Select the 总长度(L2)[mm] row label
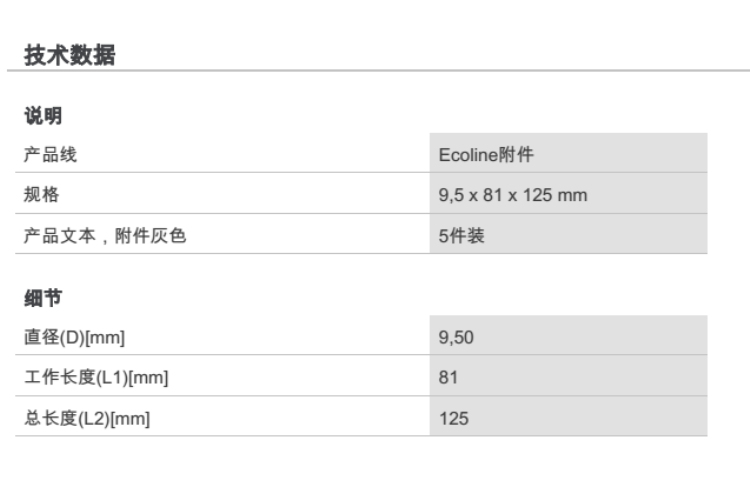Image resolution: width=750 pixels, height=493 pixels. tap(87, 419)
